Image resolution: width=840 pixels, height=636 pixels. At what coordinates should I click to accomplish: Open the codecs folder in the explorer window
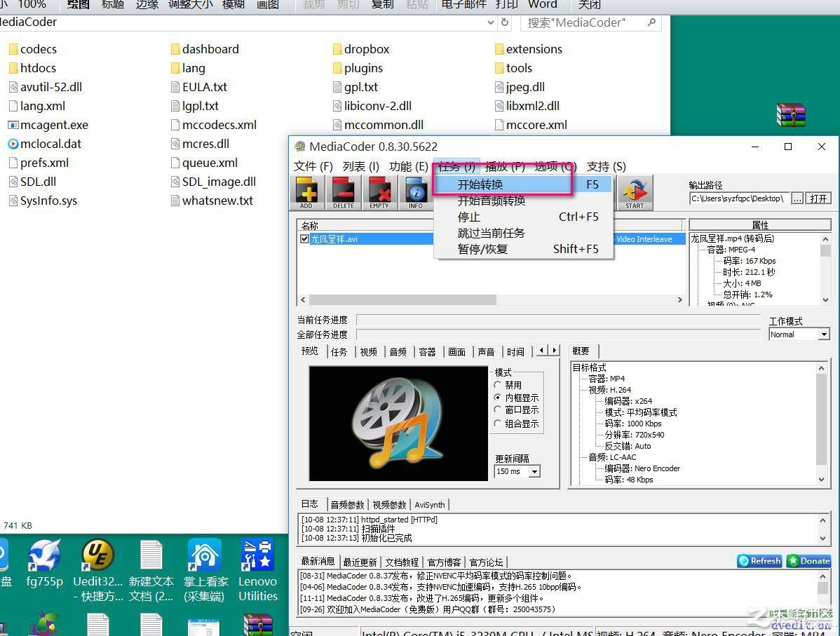point(33,49)
